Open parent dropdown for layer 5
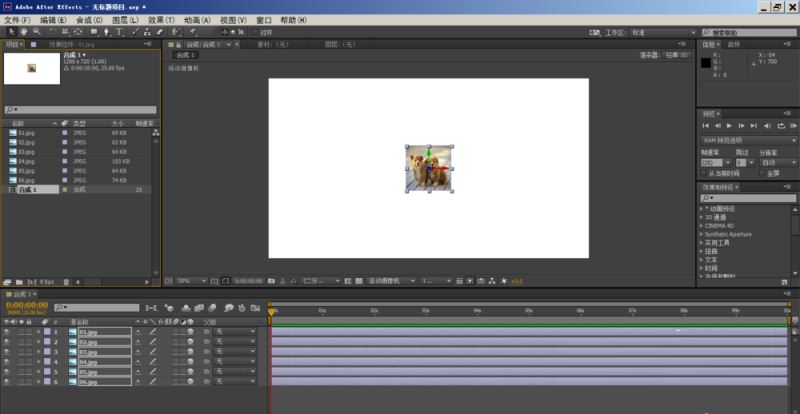 click(235, 372)
